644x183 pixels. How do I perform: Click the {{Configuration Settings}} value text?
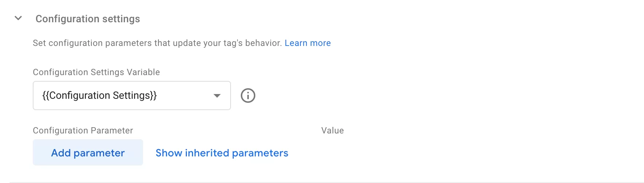(x=99, y=96)
